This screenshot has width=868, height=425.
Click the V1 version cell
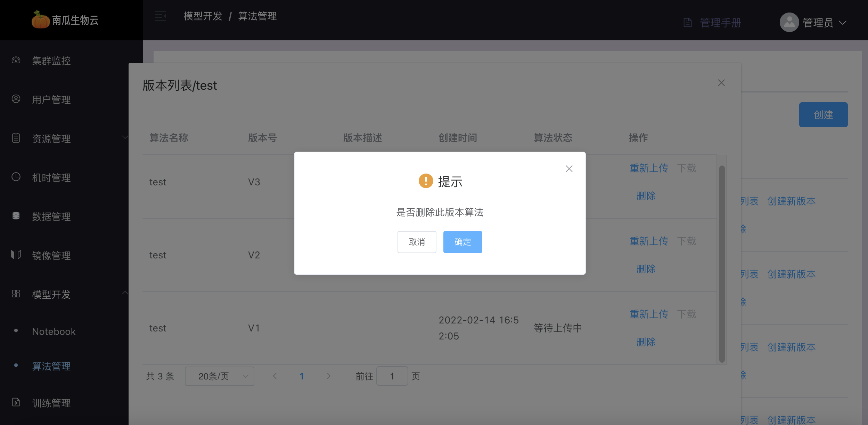coord(254,328)
